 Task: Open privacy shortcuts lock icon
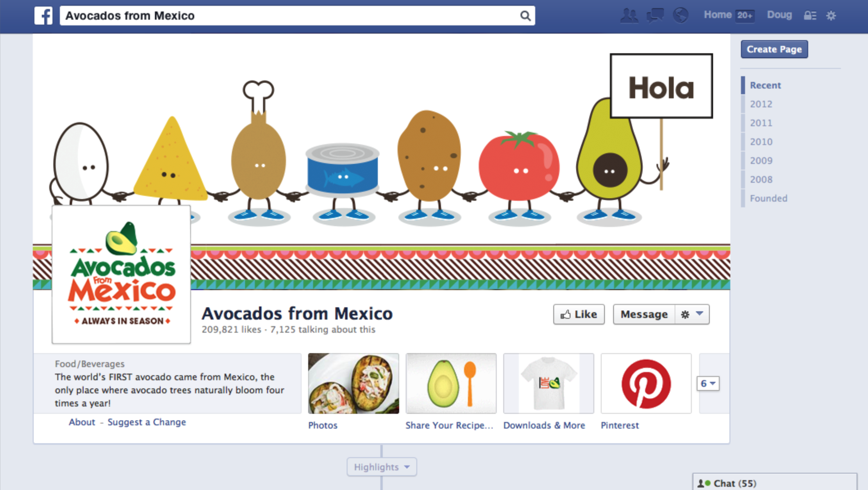[809, 16]
